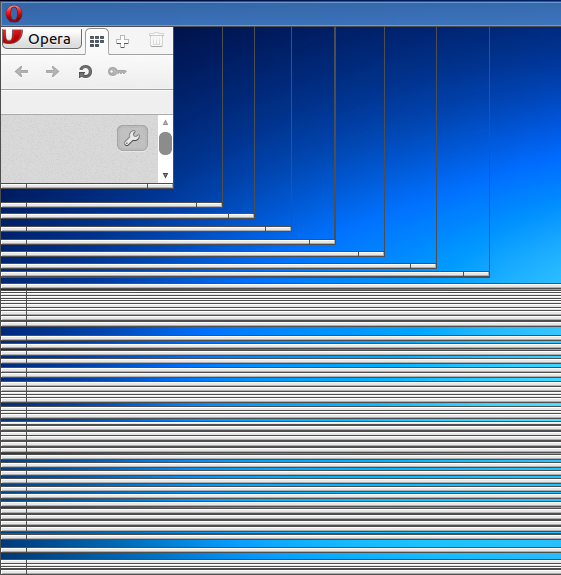Image resolution: width=561 pixels, height=575 pixels.
Task: Open the closed tabs trash can
Action: click(x=156, y=40)
